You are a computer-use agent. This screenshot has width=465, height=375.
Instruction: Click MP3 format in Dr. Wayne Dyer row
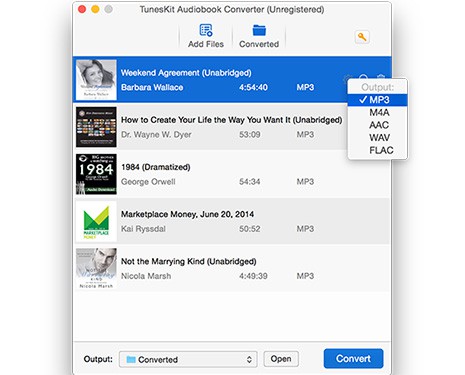pyautogui.click(x=305, y=135)
